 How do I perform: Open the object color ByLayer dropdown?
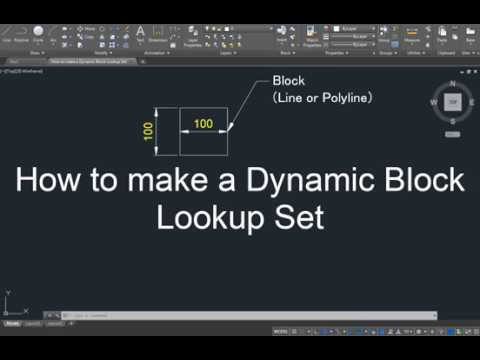click(354, 29)
